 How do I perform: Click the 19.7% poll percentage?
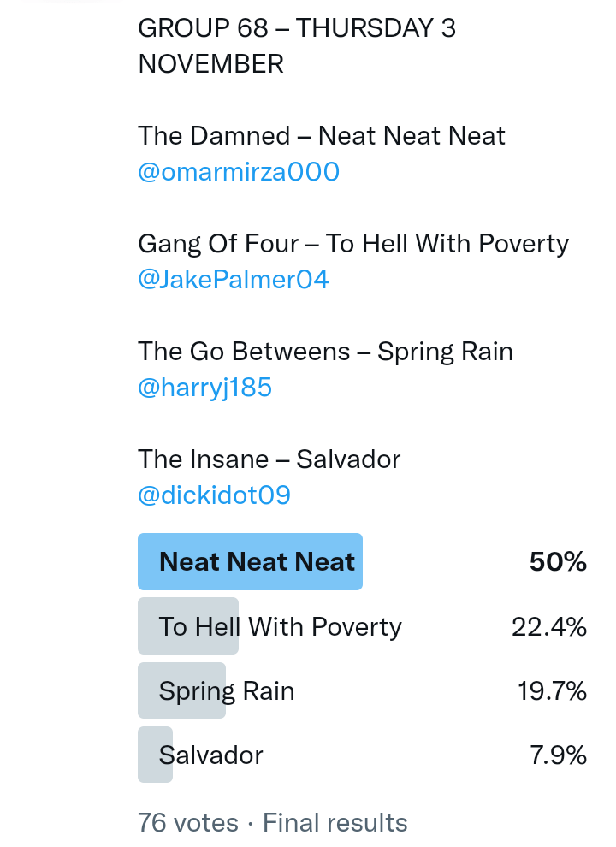552,690
